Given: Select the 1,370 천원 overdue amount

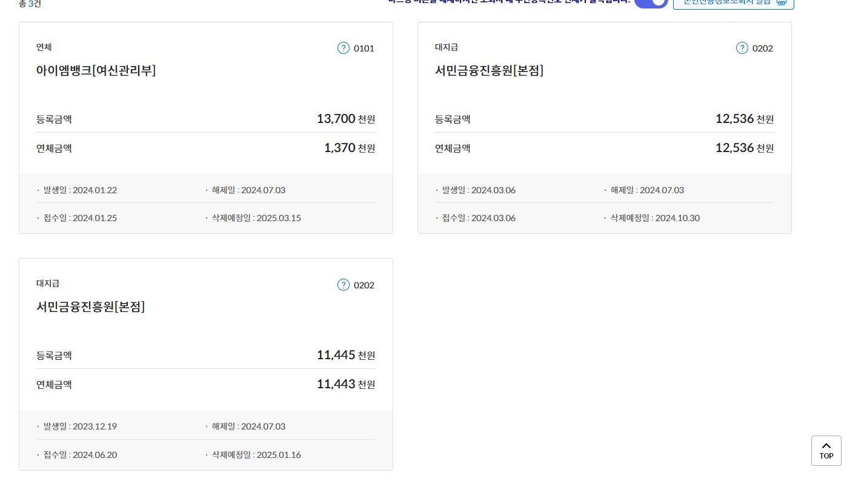Looking at the screenshot, I should (x=349, y=148).
